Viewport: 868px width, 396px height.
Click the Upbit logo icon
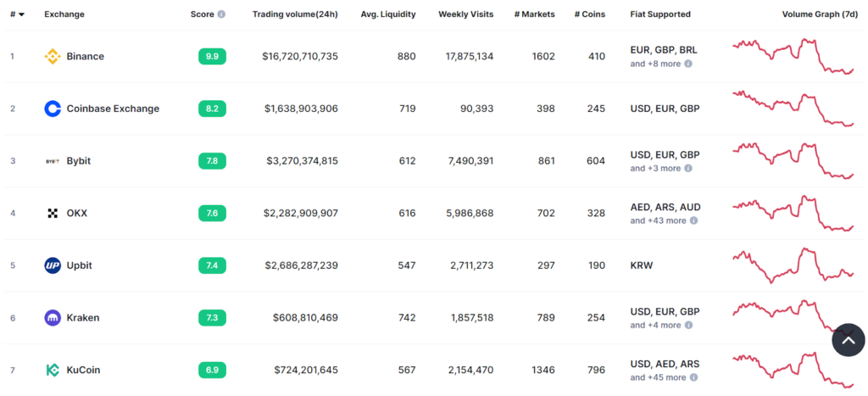(x=53, y=265)
